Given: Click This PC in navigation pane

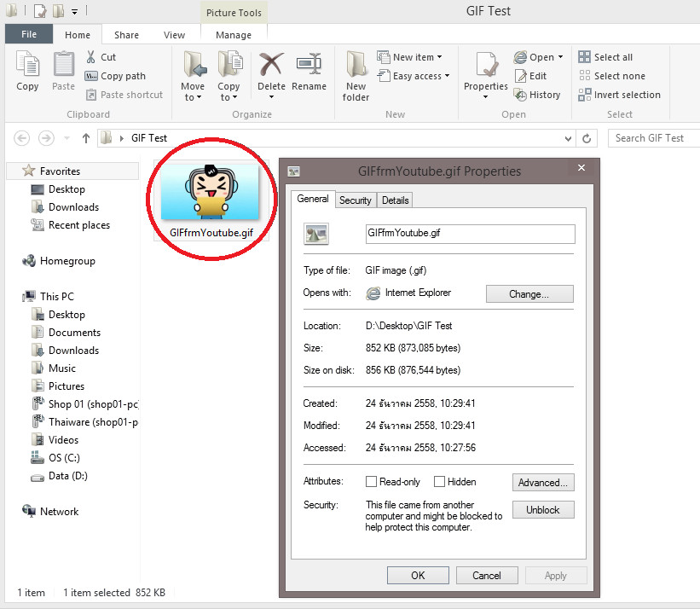Looking at the screenshot, I should [49, 297].
